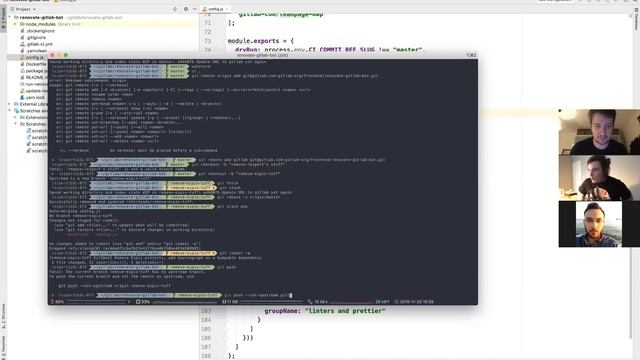The width and height of the screenshot is (640, 360).
Task: Click the module.exports code line
Action: pyautogui.click(x=260, y=41)
